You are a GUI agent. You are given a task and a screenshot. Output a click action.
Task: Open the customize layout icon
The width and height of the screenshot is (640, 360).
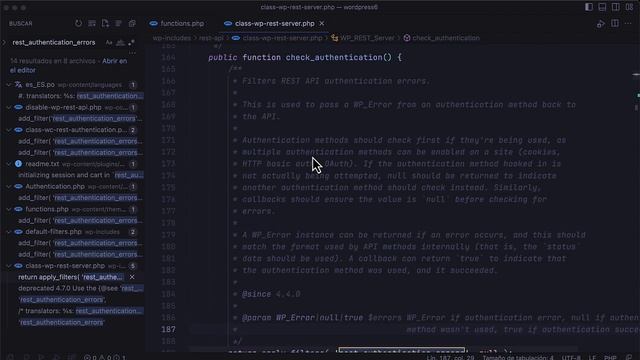tap(629, 7)
